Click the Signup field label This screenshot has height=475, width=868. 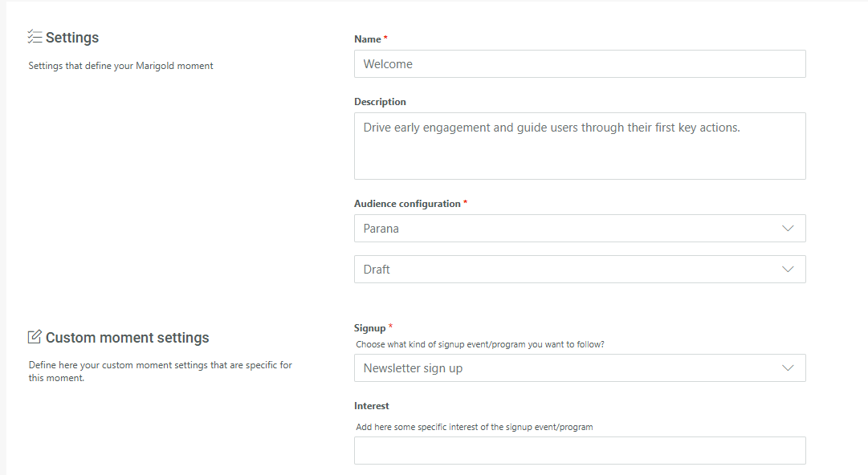tap(369, 328)
